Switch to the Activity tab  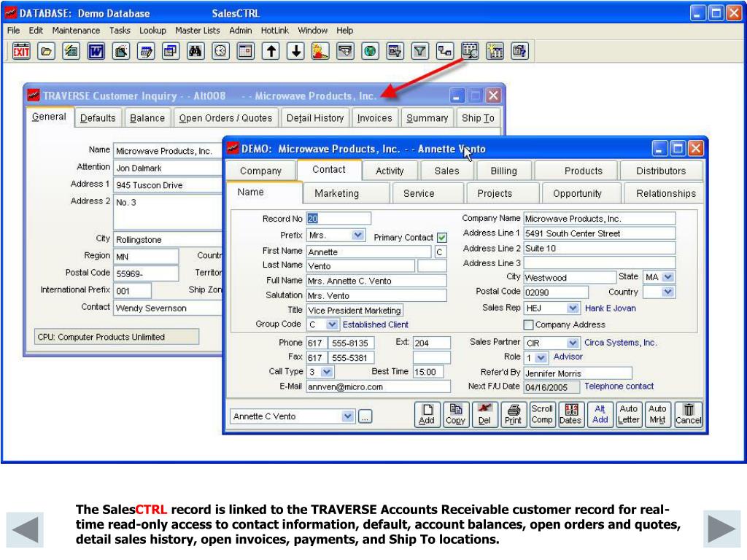(390, 171)
